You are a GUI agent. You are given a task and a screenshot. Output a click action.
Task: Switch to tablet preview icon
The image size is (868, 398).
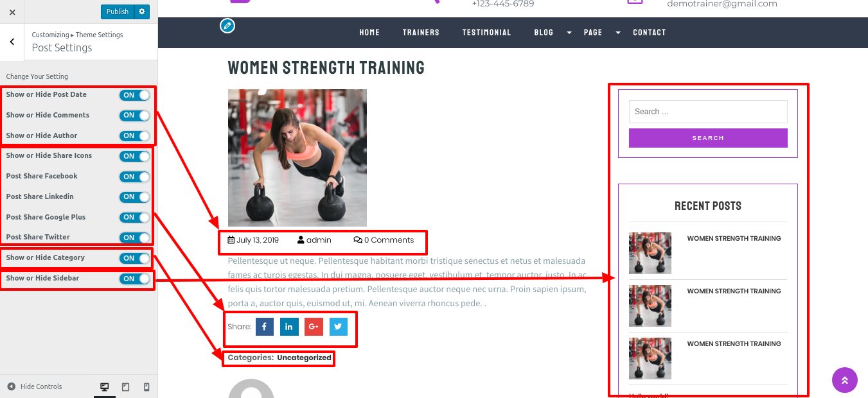(126, 386)
